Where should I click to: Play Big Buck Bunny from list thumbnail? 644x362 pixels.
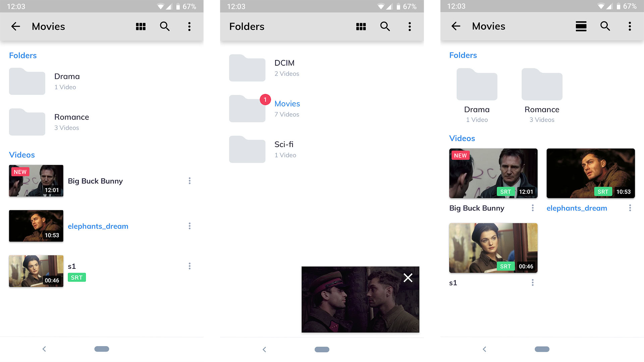pos(36,181)
